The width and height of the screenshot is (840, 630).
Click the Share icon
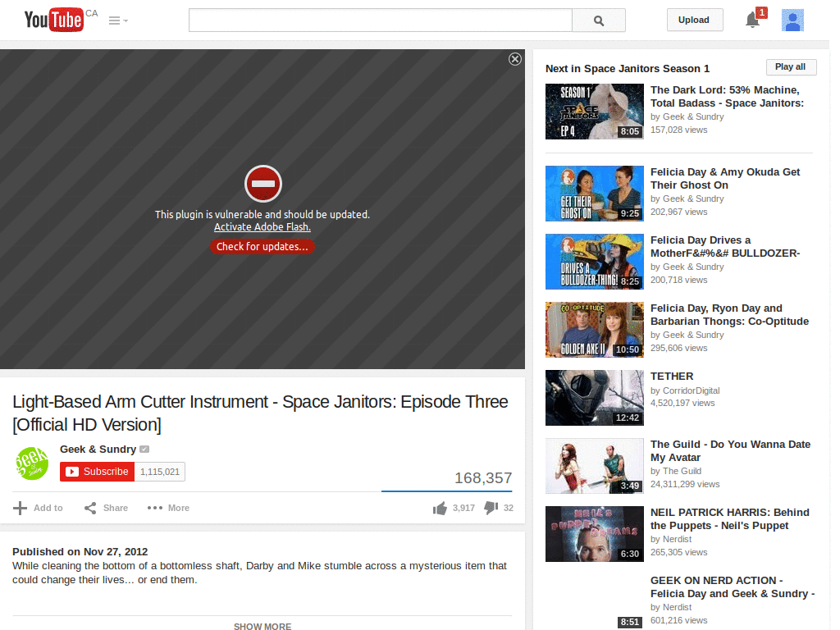click(90, 508)
